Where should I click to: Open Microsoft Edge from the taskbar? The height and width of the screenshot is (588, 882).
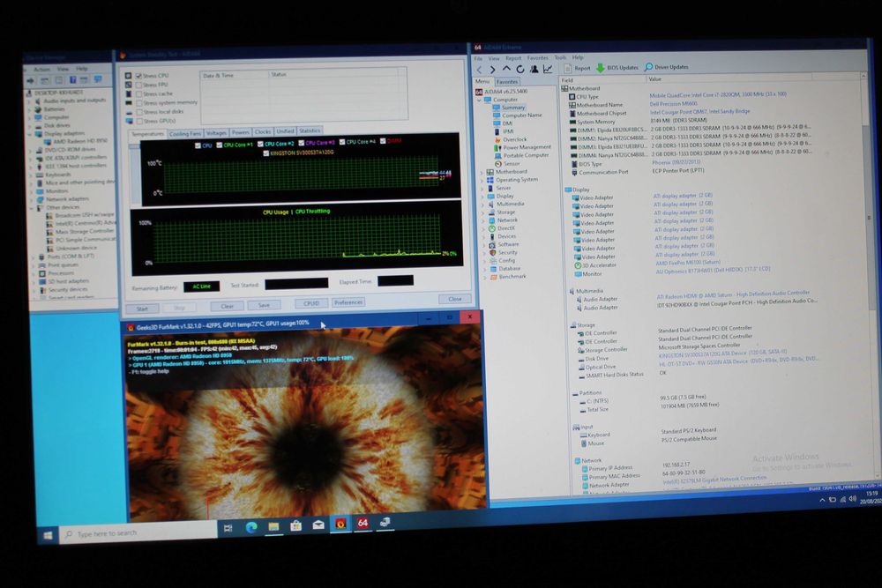250,526
